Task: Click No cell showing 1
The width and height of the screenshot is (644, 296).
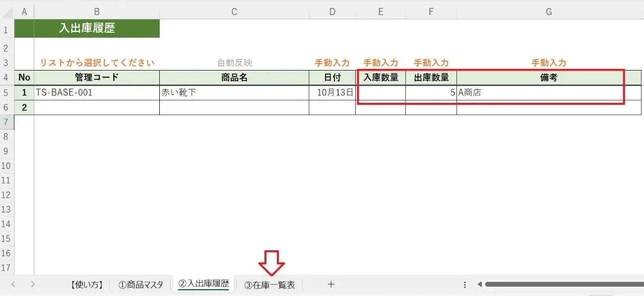Action: pyautogui.click(x=24, y=92)
